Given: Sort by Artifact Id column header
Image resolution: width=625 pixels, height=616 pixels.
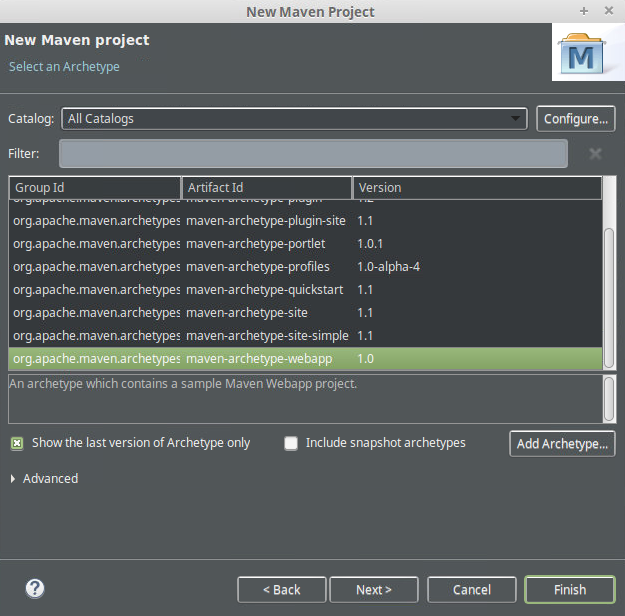Looking at the screenshot, I should point(267,187).
